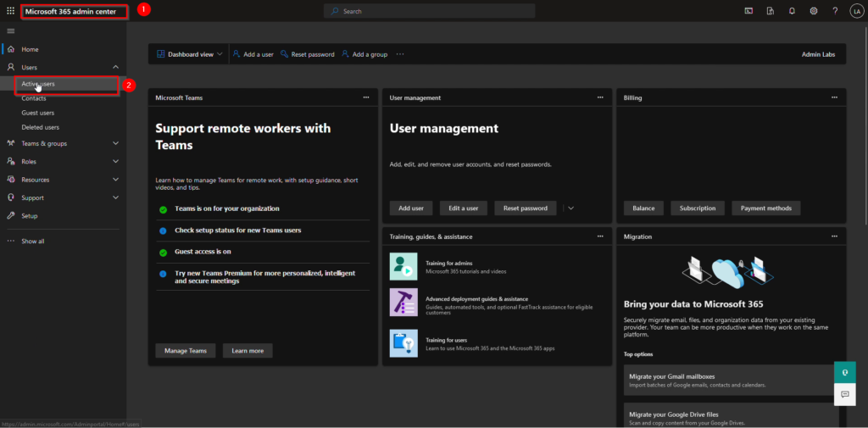The width and height of the screenshot is (868, 428).
Task: Click Check setup status for new Teams users
Action: pos(238,230)
